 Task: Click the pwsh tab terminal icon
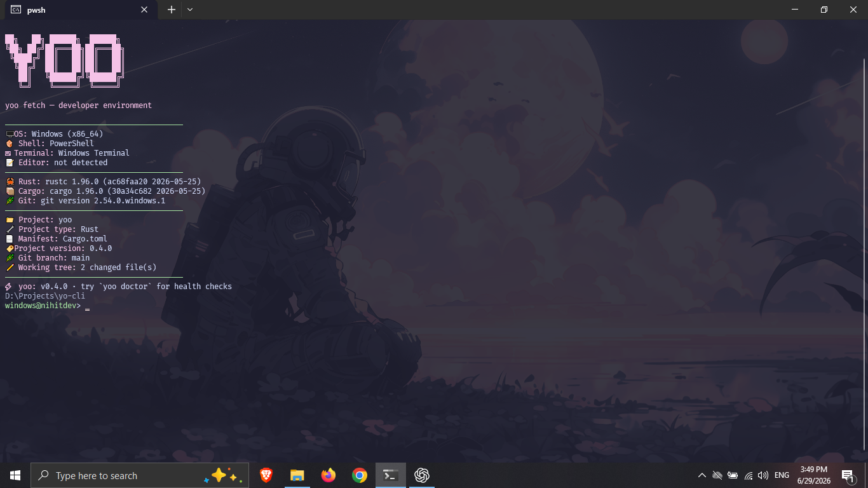pyautogui.click(x=16, y=10)
